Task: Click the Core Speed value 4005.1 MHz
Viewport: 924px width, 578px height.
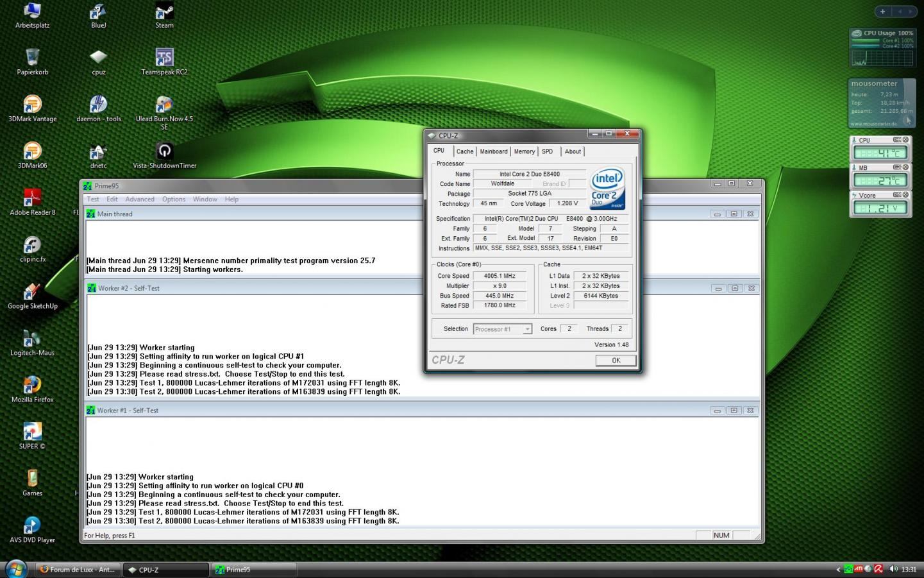Action: click(500, 276)
